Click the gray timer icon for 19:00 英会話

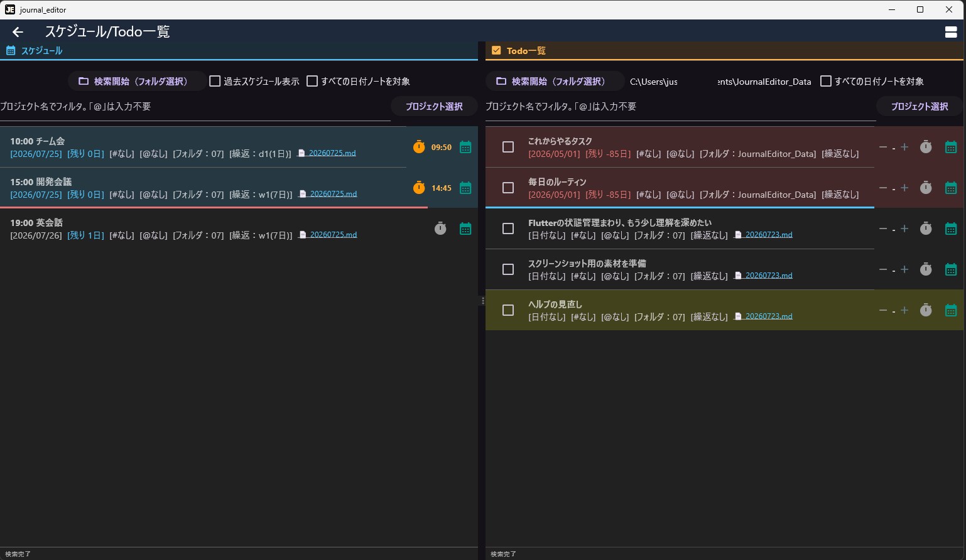(440, 229)
